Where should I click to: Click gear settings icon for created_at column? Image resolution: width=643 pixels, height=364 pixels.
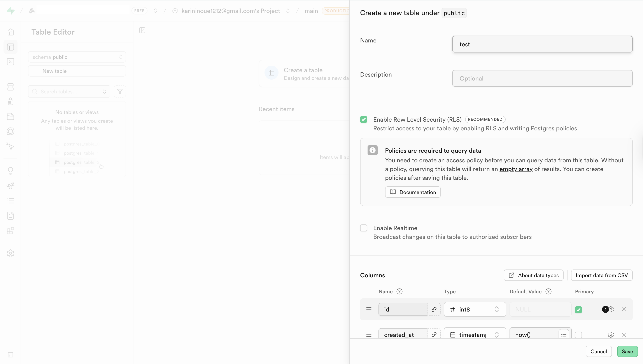610,334
